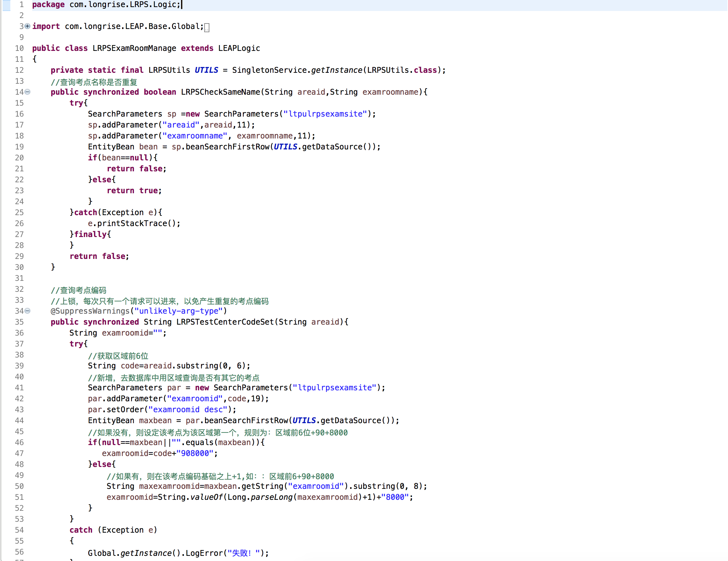This screenshot has height=561, width=728.
Task: Click the extends keyword on line 10
Action: [197, 48]
